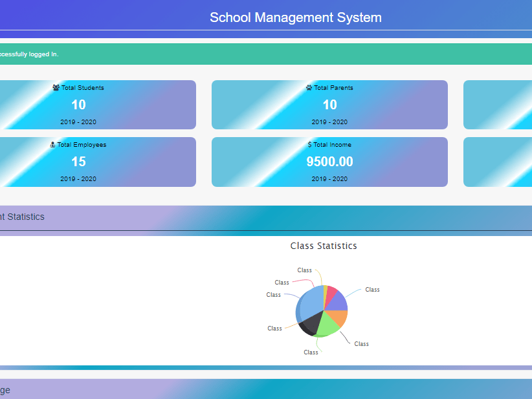Select the purple pie slice
Viewport: 532px width, 399px height.
pos(338,303)
